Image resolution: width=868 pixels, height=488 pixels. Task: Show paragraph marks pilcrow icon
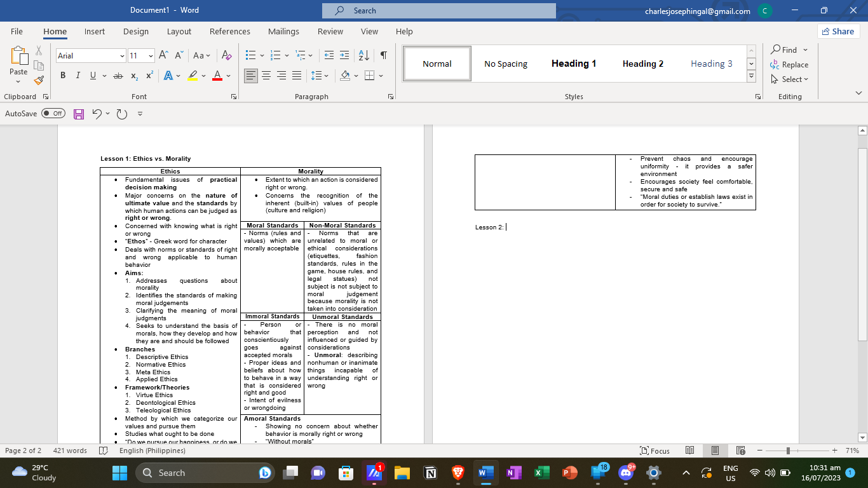click(x=383, y=55)
